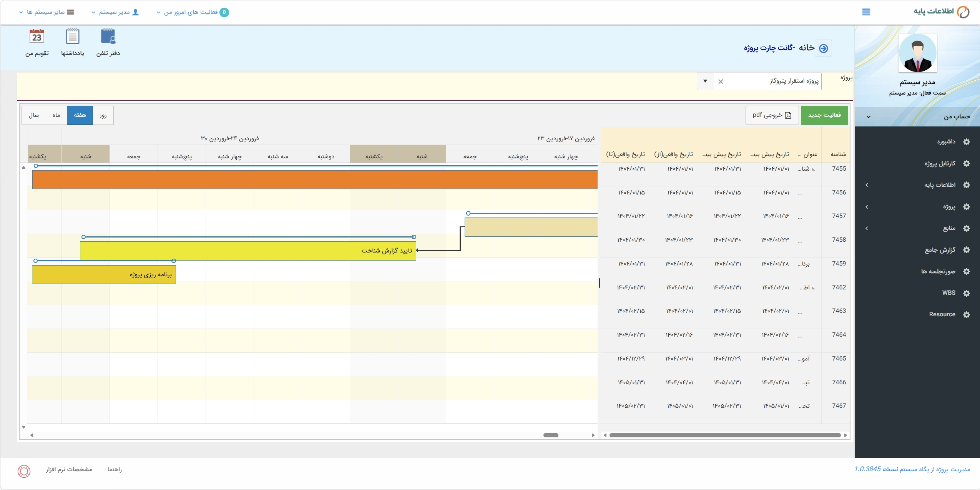
Task: Switch Gantt view to هفته
Action: (80, 115)
